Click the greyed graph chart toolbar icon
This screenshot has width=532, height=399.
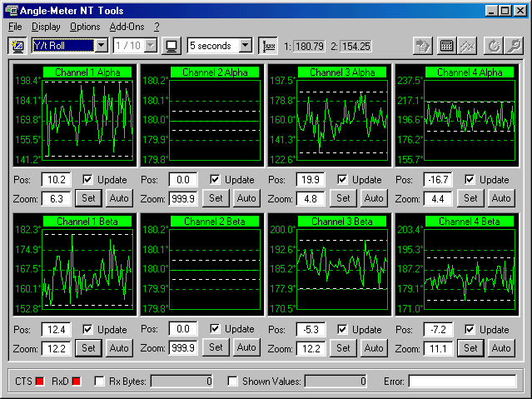tap(468, 46)
